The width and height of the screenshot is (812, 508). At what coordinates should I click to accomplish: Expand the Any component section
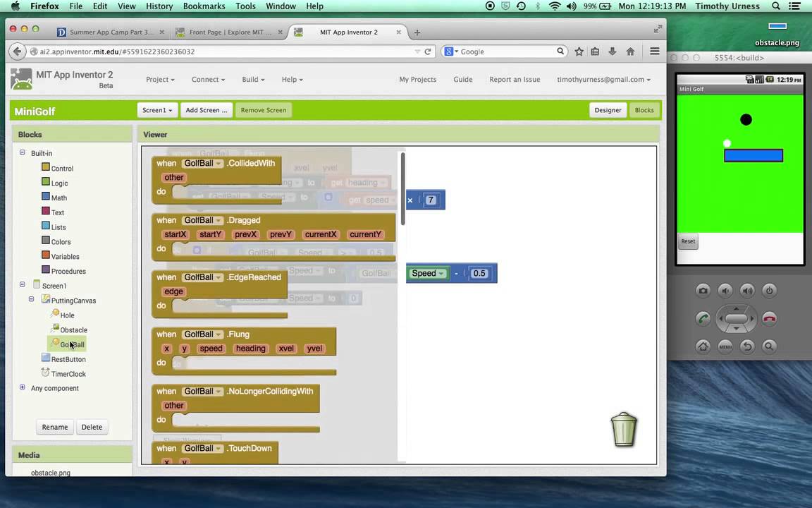(23, 387)
